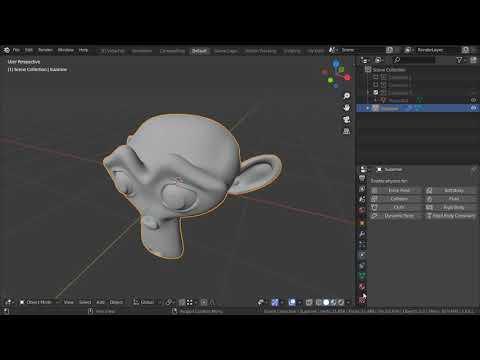This screenshot has height=360, width=480.
Task: Open the top bar Render menu
Action: point(45,50)
